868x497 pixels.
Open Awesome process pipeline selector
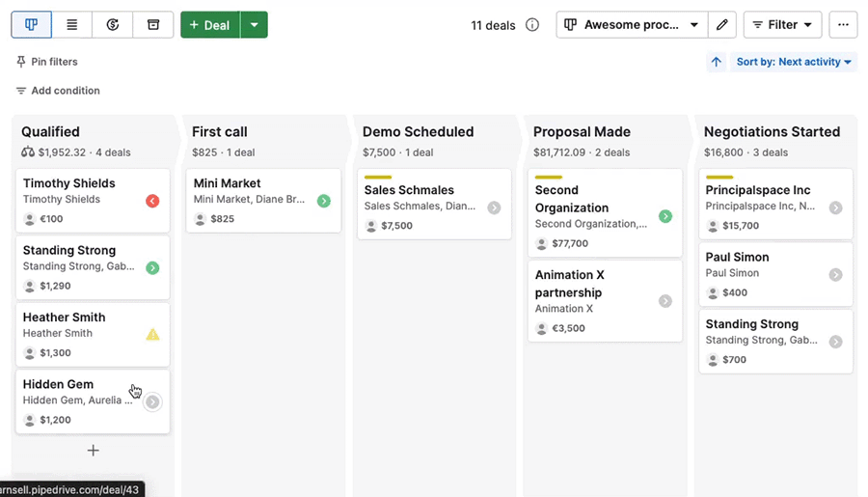coord(632,25)
